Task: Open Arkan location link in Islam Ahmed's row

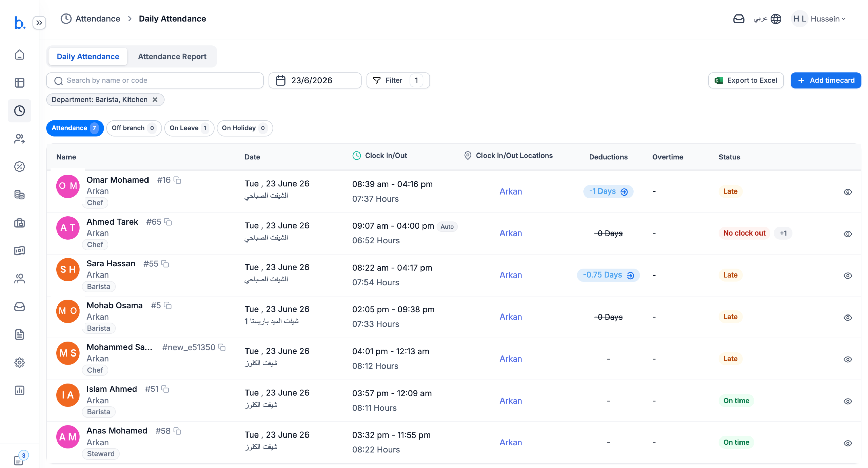Action: [511, 401]
